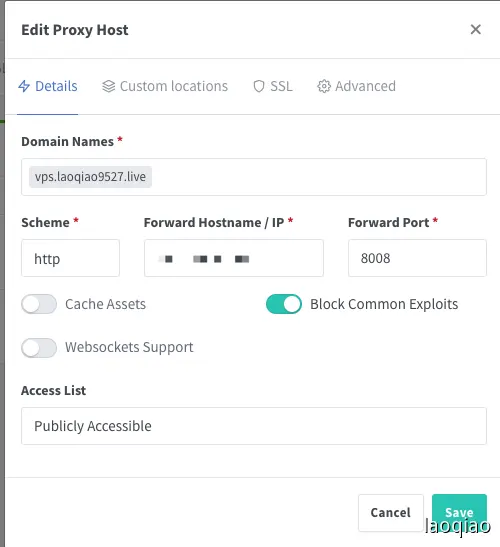The image size is (500, 547).
Task: Turn on the Websockets Support toggle
Action: click(39, 347)
